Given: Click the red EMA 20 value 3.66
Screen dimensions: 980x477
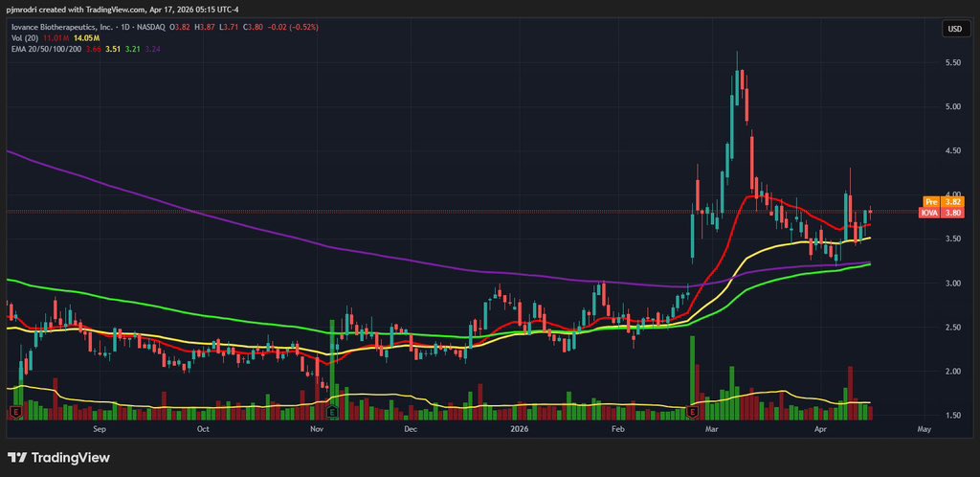Looking at the screenshot, I should click(94, 49).
